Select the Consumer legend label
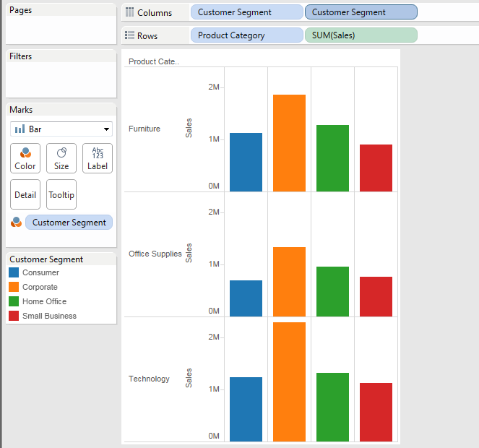 40,272
